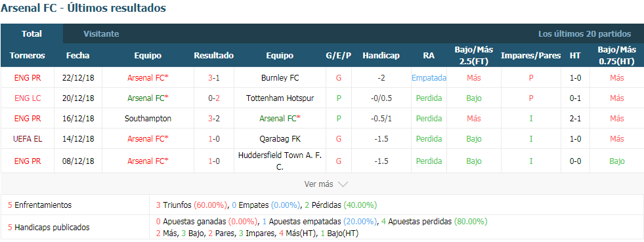Open Los últimos 20 partidos selector
This screenshot has height=242, width=644.
click(584, 34)
